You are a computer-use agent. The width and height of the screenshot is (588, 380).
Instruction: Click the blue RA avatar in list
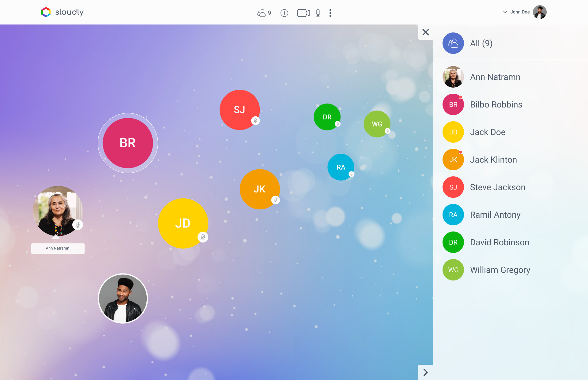(453, 215)
